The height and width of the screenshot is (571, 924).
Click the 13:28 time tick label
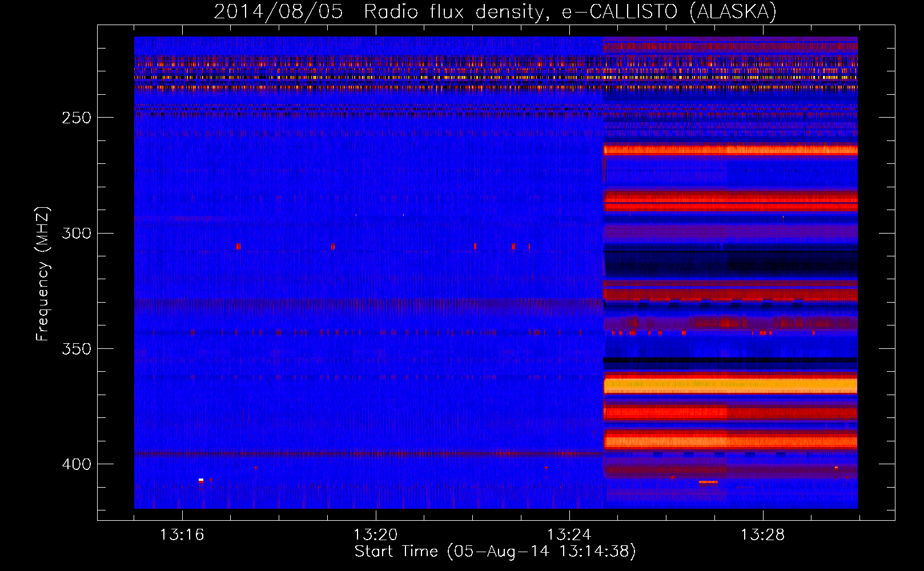coord(762,535)
